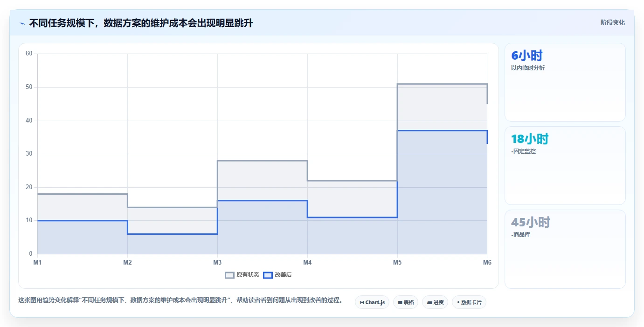Click the lightning icon beside the title
The width and height of the screenshot is (644, 327).
pyautogui.click(x=22, y=23)
